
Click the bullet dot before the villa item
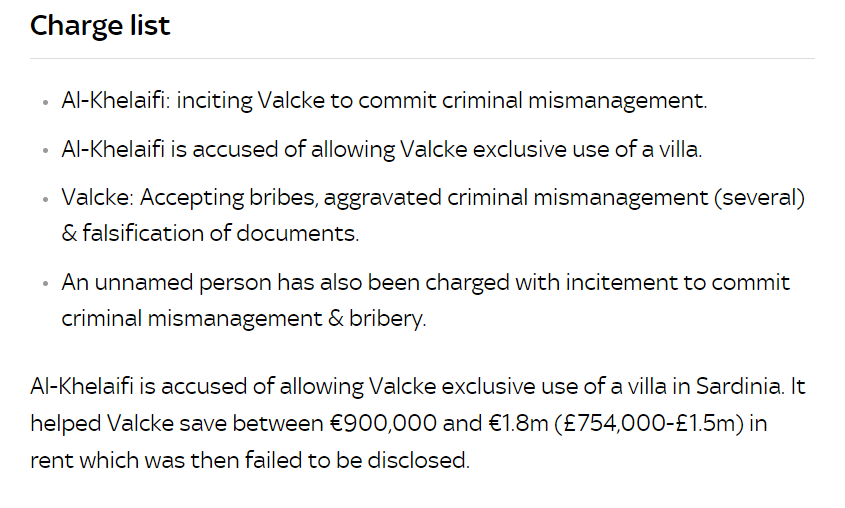(x=45, y=151)
